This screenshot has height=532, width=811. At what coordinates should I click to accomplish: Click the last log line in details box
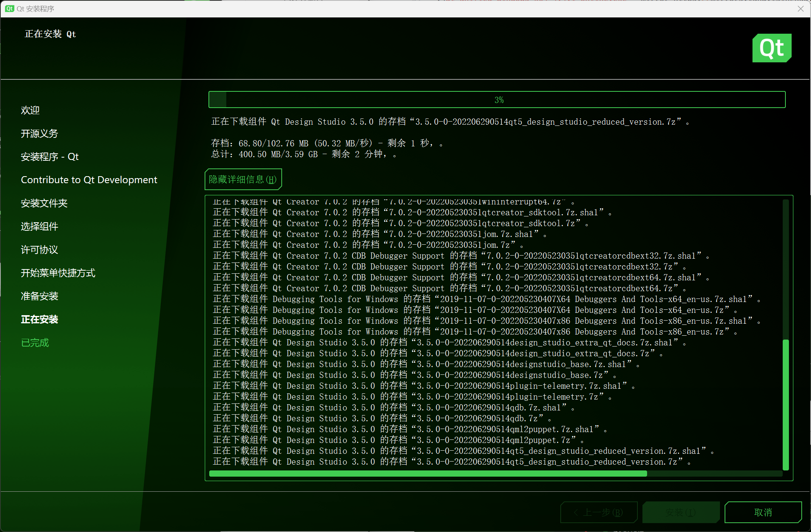[452, 462]
